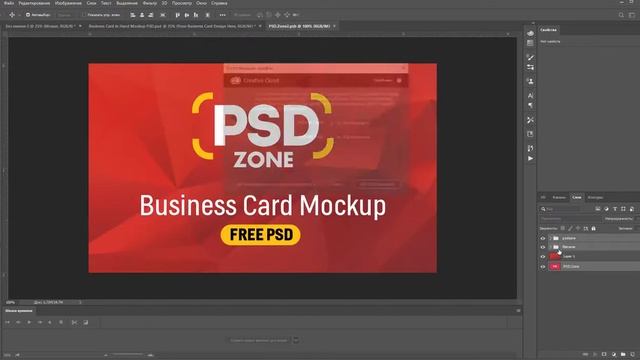Hide the PSD Zone layer using its eye icon
The width and height of the screenshot is (640, 360).
click(543, 267)
